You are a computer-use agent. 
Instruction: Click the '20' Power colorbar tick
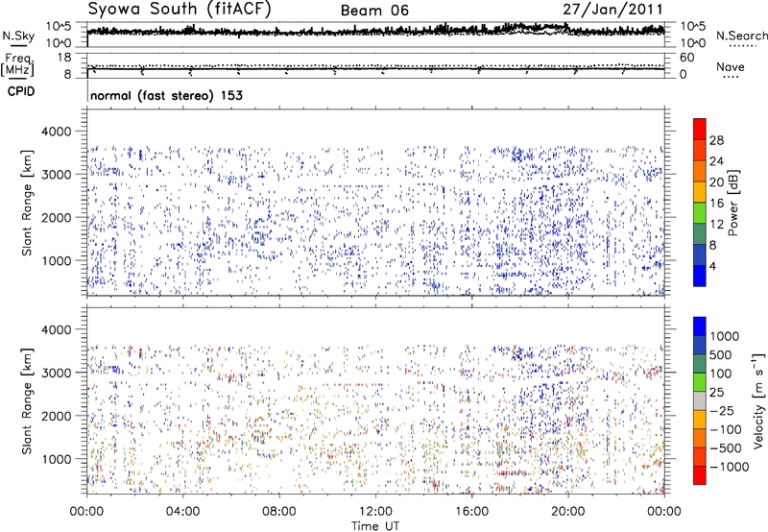tap(716, 182)
